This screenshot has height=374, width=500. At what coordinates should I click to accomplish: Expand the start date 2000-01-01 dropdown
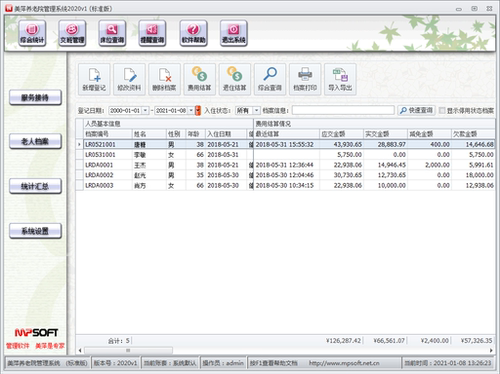point(145,110)
